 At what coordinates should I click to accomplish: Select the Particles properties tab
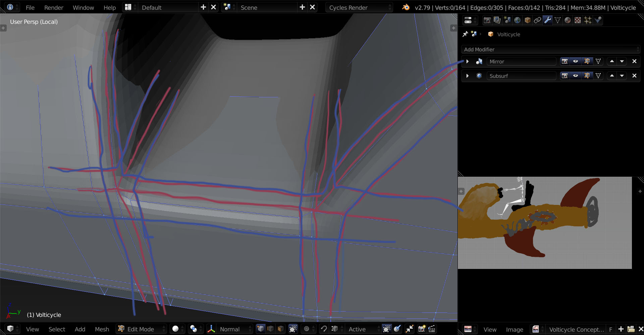[x=588, y=20]
